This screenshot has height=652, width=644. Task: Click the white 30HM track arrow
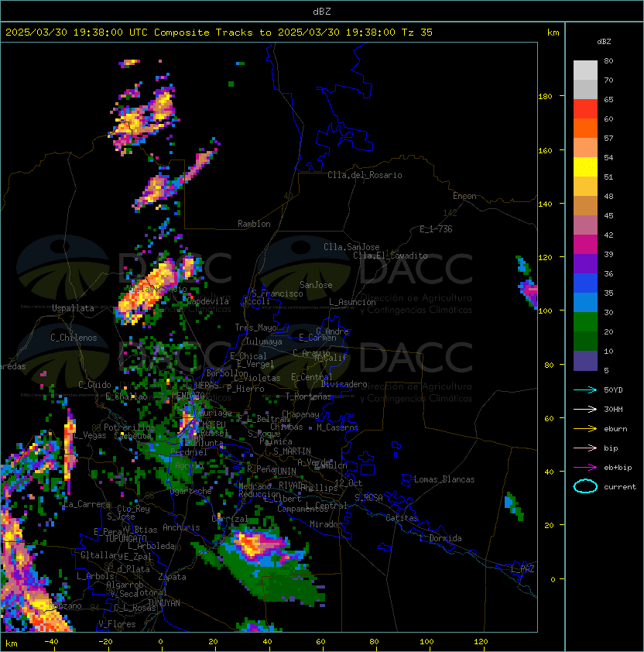coord(585,410)
